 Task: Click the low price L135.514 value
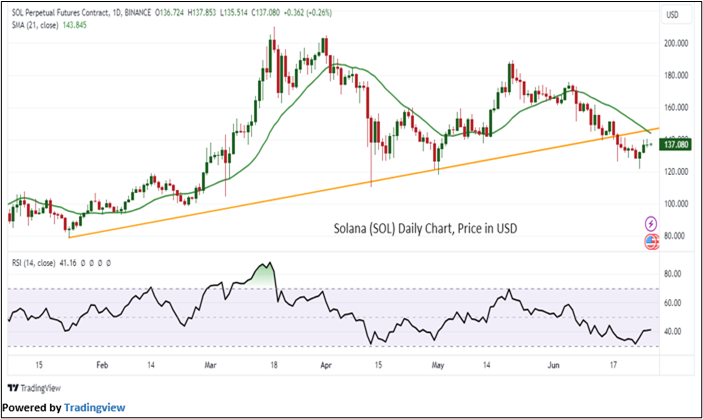(234, 13)
